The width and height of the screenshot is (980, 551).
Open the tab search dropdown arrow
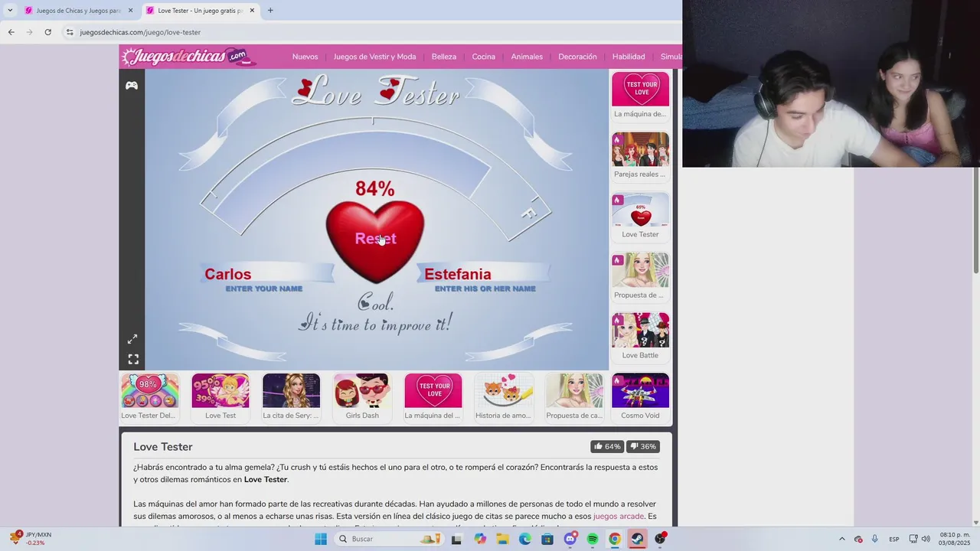[9, 11]
